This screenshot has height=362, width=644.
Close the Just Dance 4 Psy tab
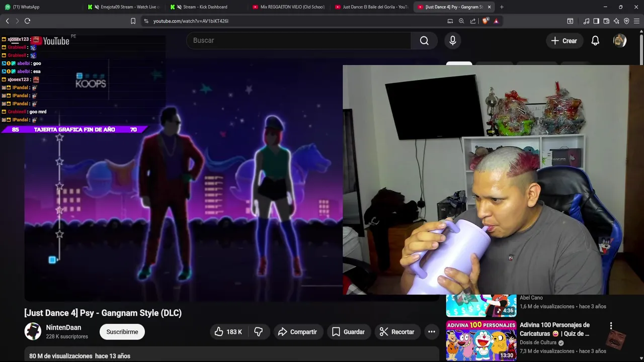coord(489,7)
